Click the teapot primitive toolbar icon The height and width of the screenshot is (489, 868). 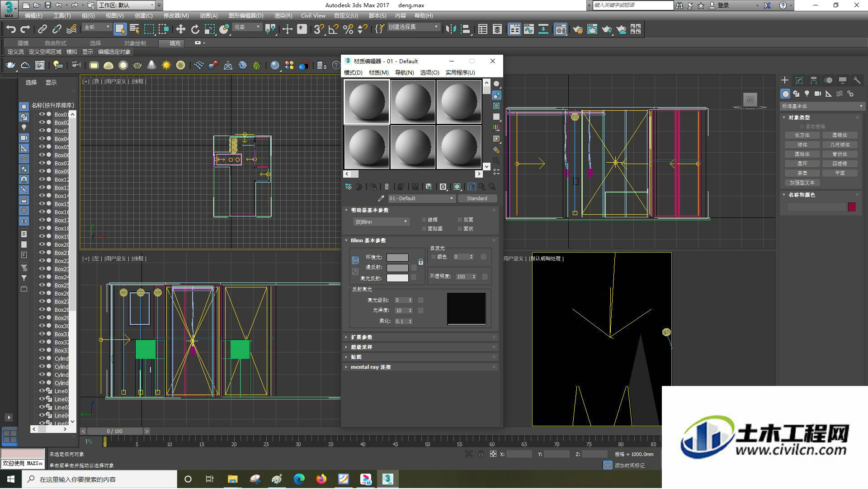pyautogui.click(x=10, y=66)
